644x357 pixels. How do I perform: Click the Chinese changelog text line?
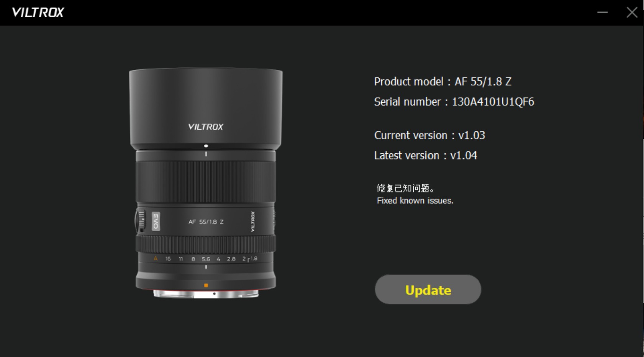406,188
